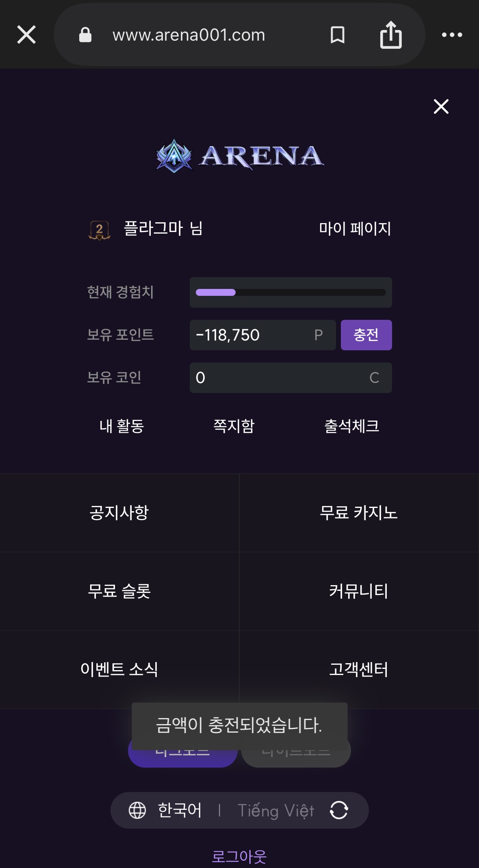Tap the lock icon in the address bar
Screen dimensions: 479x868
85,35
